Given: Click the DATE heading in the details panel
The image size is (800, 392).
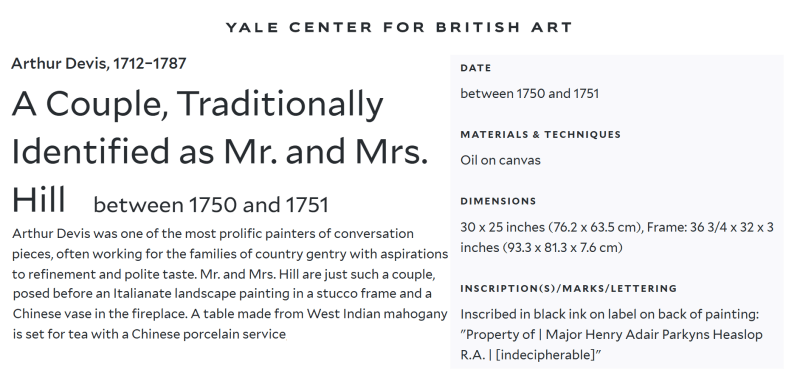Looking at the screenshot, I should point(476,68).
